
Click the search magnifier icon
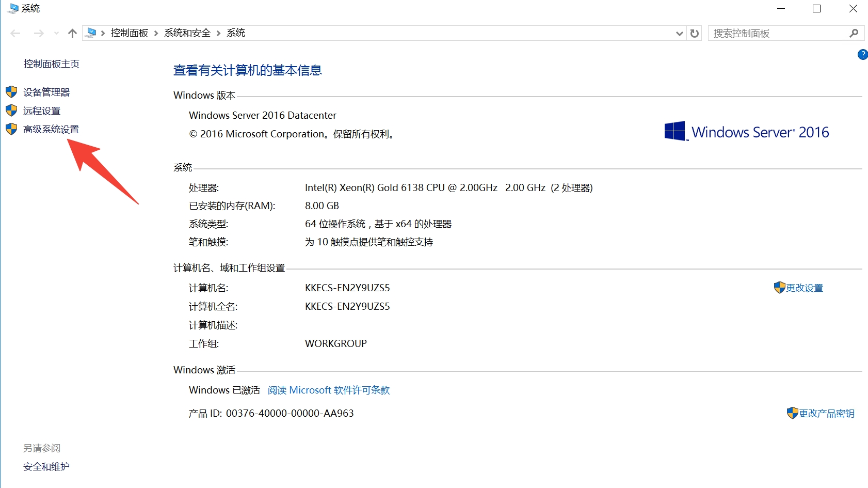(854, 34)
